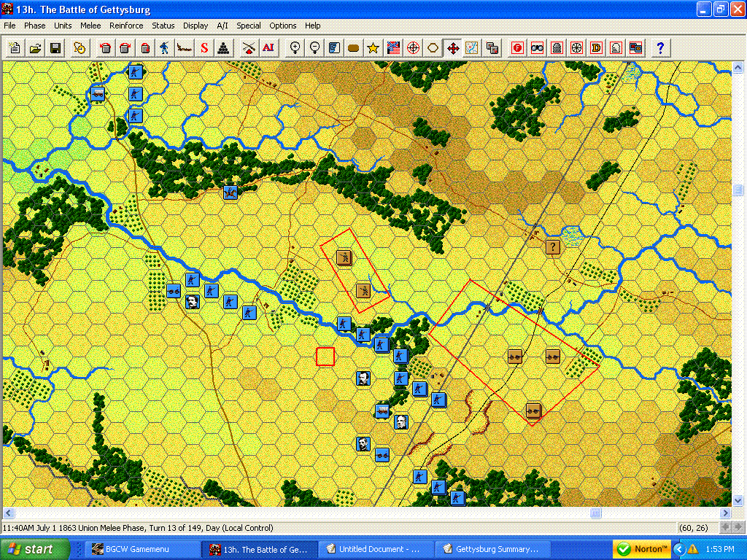Image resolution: width=747 pixels, height=560 pixels.
Task: Click the spoked wheel toolbar icon
Action: click(x=576, y=47)
